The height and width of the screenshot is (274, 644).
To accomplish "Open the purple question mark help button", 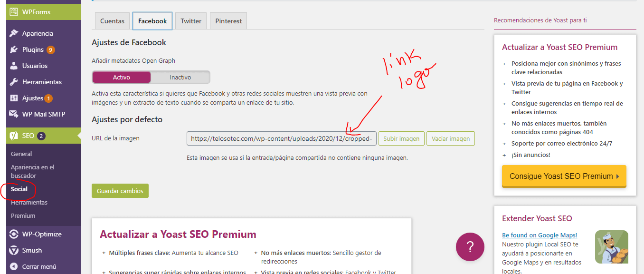I will (470, 247).
